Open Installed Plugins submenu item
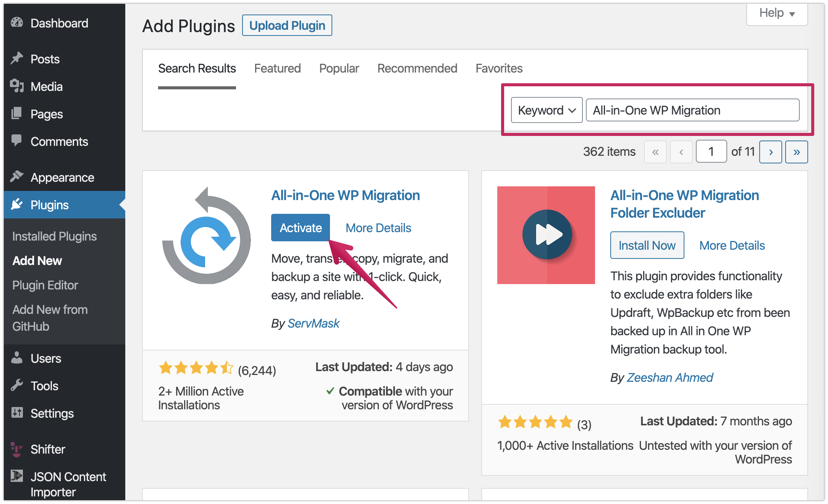 (55, 236)
